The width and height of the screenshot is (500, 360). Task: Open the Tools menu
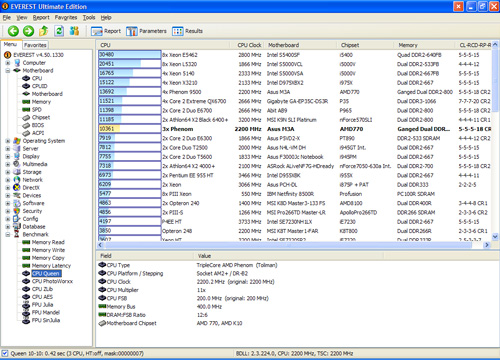(89, 17)
